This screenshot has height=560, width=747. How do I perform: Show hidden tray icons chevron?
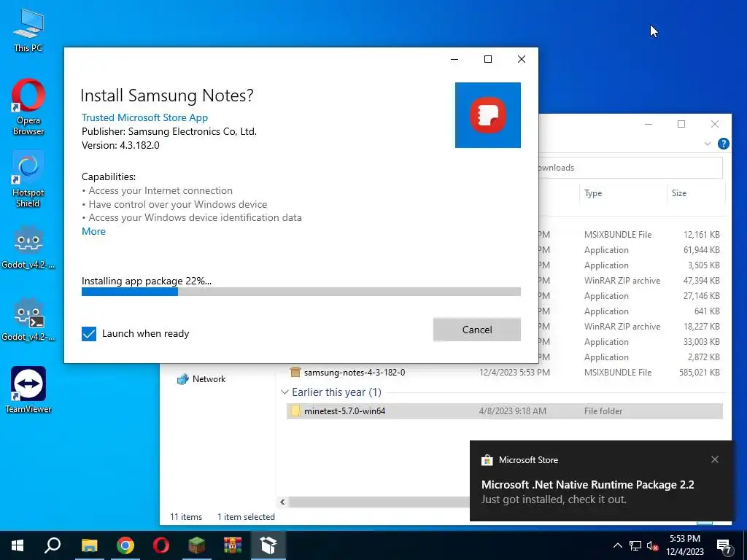click(617, 545)
